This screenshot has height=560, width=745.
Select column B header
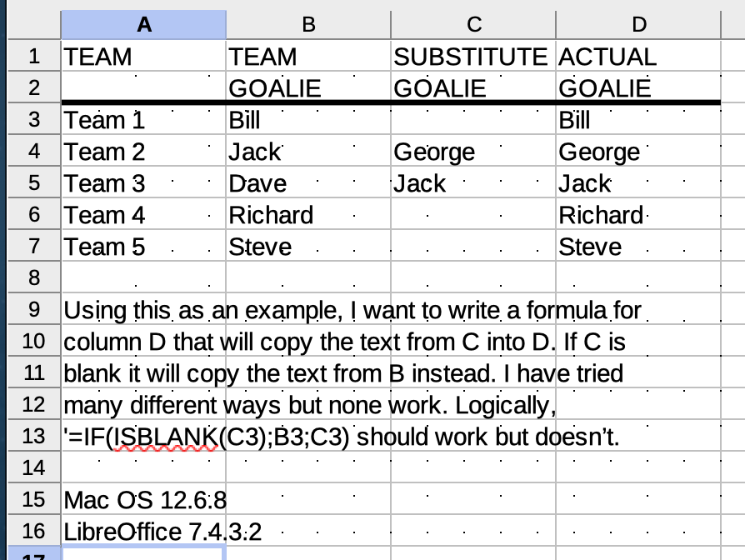308,25
